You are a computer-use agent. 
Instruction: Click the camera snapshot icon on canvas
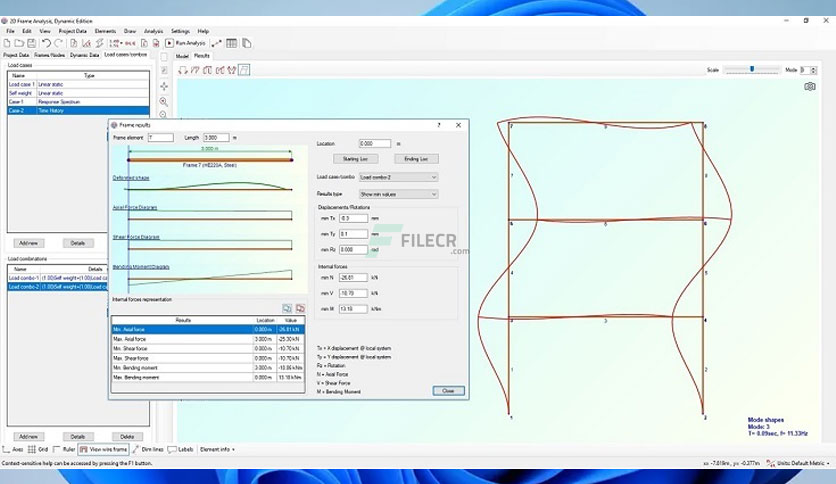tap(809, 86)
